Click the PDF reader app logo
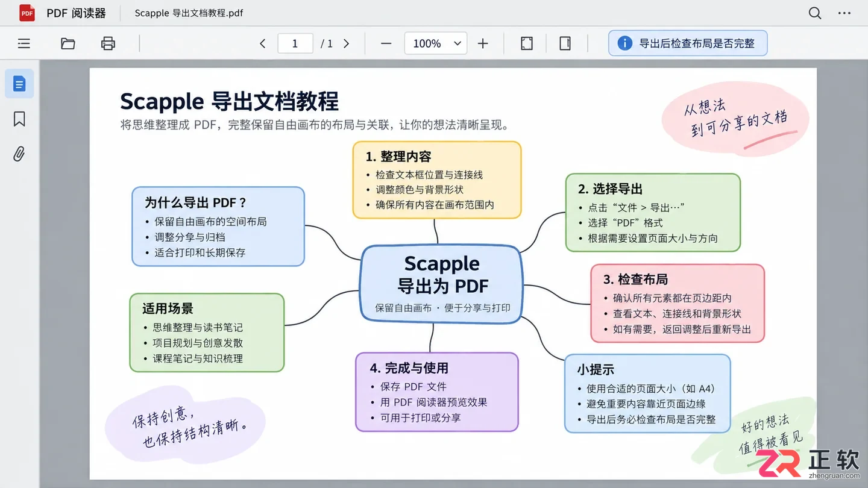The width and height of the screenshot is (868, 488). [x=27, y=13]
